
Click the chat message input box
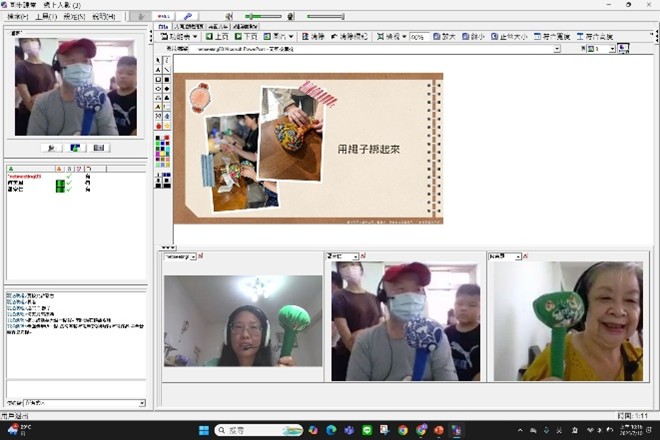coord(76,389)
